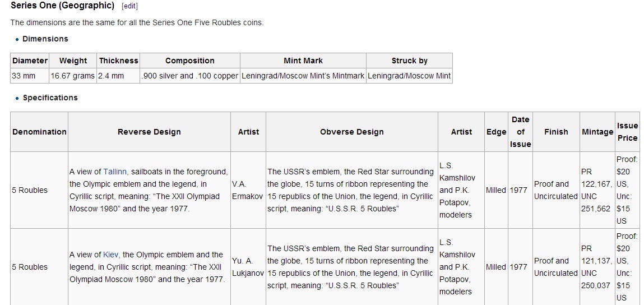Click the Issue Price column header

click(x=627, y=132)
